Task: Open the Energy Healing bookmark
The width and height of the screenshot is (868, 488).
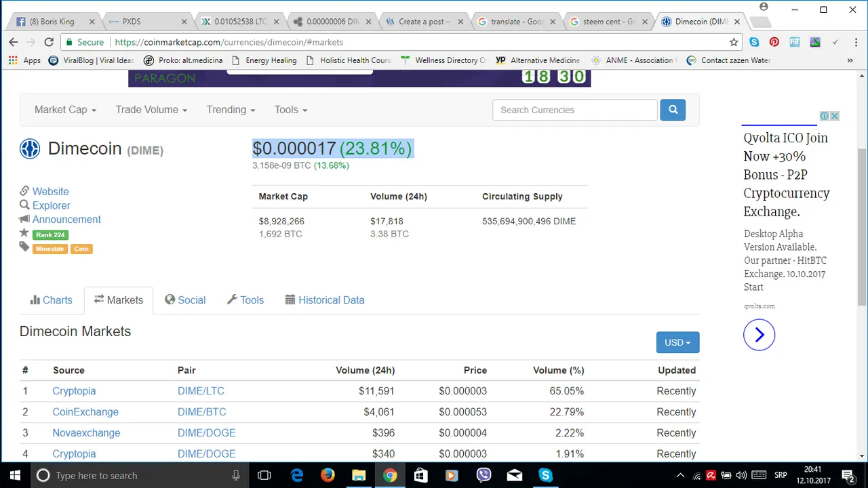Action: tap(264, 60)
